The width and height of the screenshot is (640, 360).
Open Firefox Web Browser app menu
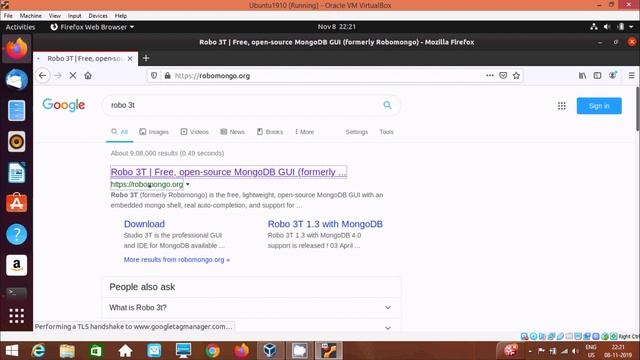(92, 27)
